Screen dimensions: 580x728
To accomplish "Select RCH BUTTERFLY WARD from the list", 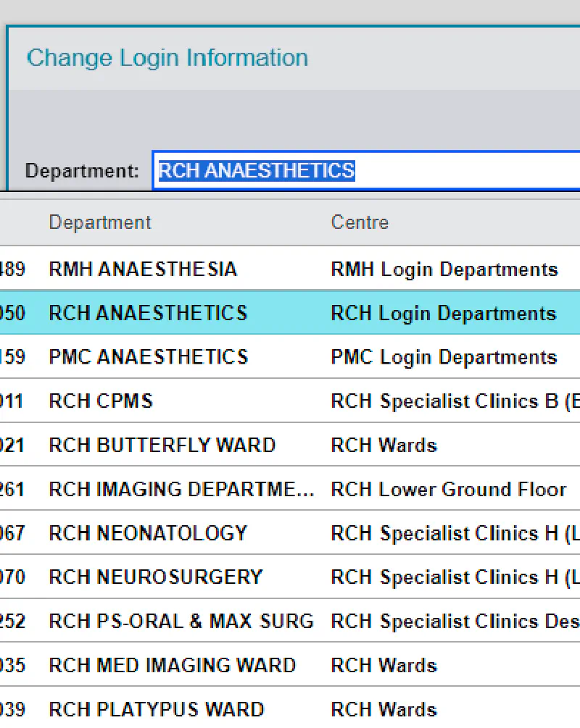I will 162,445.
